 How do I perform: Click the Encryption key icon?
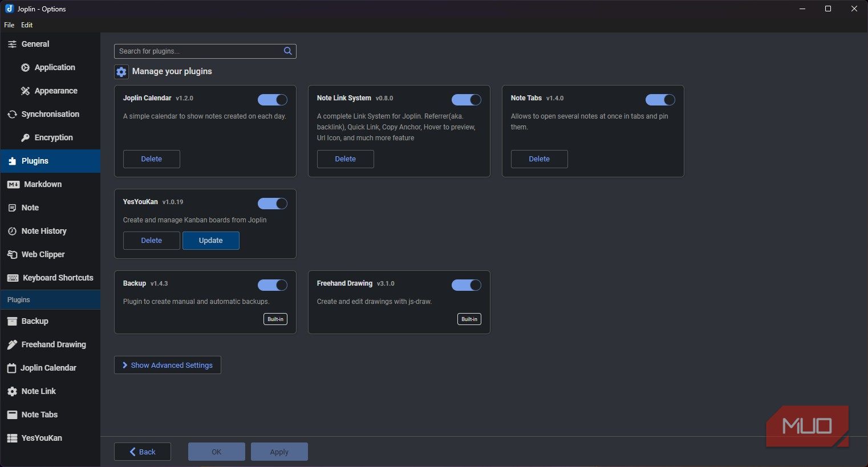25,137
